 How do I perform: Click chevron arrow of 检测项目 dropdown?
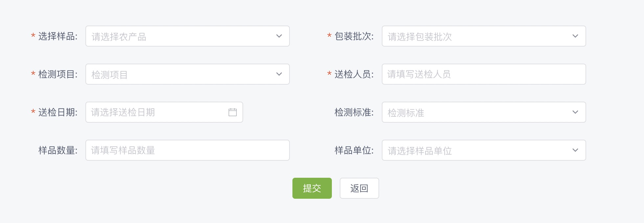279,74
